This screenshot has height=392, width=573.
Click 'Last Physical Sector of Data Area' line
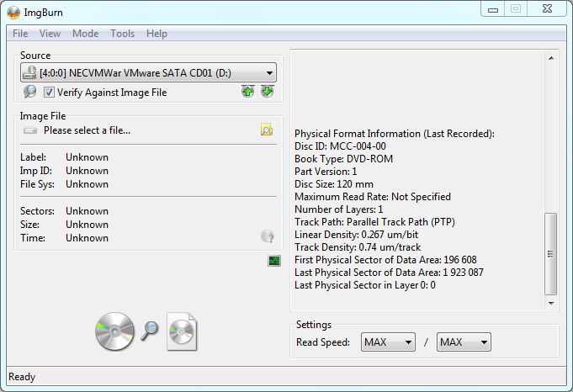tap(389, 273)
